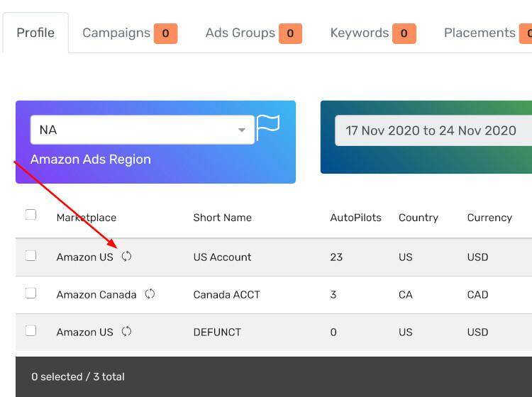Select the 'Canada ACCT' short name cell
This screenshot has height=397, width=532.
[x=227, y=295]
